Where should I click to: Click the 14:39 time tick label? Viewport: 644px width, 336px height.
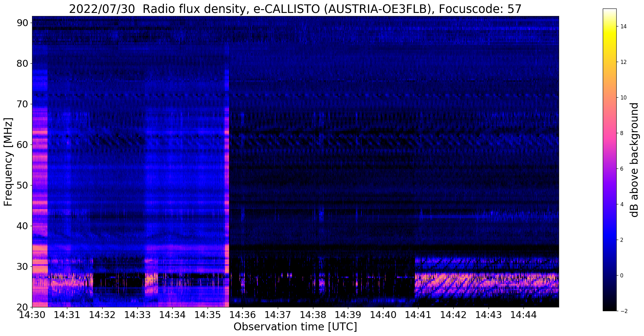pos(348,314)
